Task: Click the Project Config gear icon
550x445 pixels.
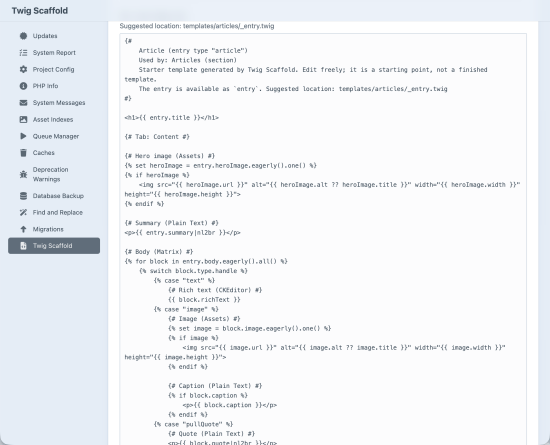Action: coord(23,69)
